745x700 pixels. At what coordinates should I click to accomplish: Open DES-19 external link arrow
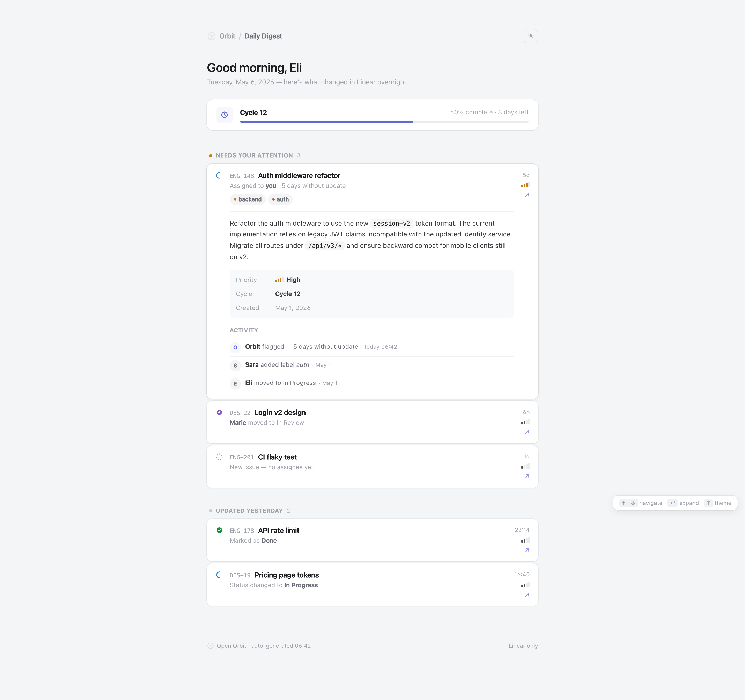click(527, 595)
